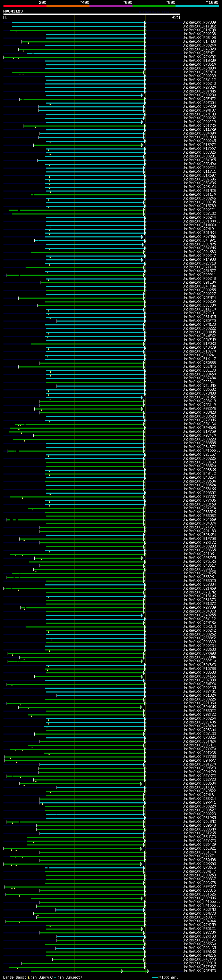Select hit UniRef100_C3YJI2

point(199,80)
